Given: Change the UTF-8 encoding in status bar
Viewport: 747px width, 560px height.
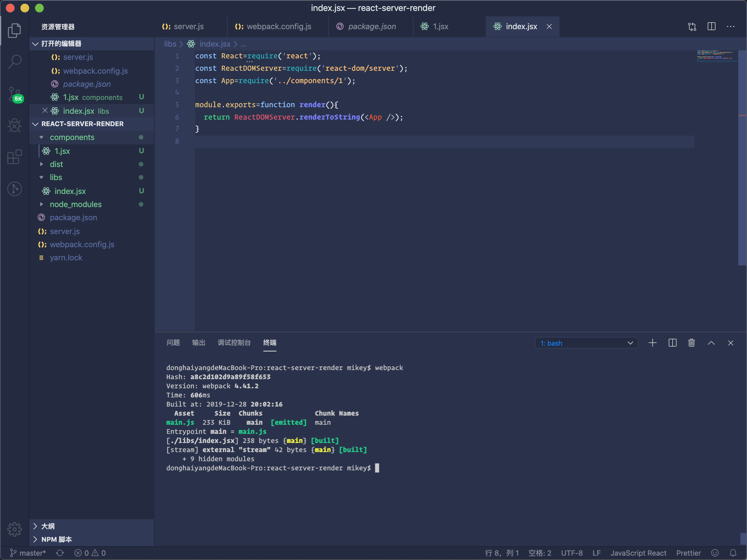Looking at the screenshot, I should pos(573,553).
